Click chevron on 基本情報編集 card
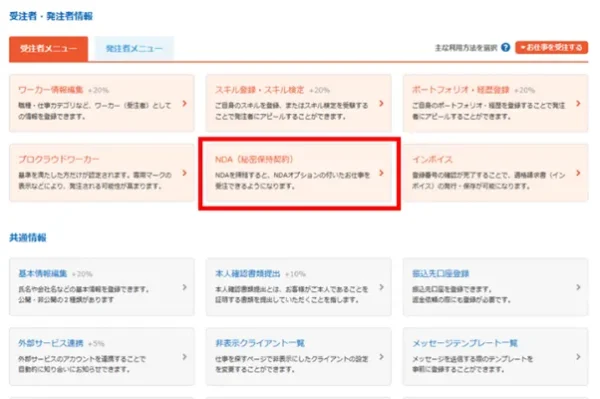The width and height of the screenshot is (600, 399). tap(184, 287)
